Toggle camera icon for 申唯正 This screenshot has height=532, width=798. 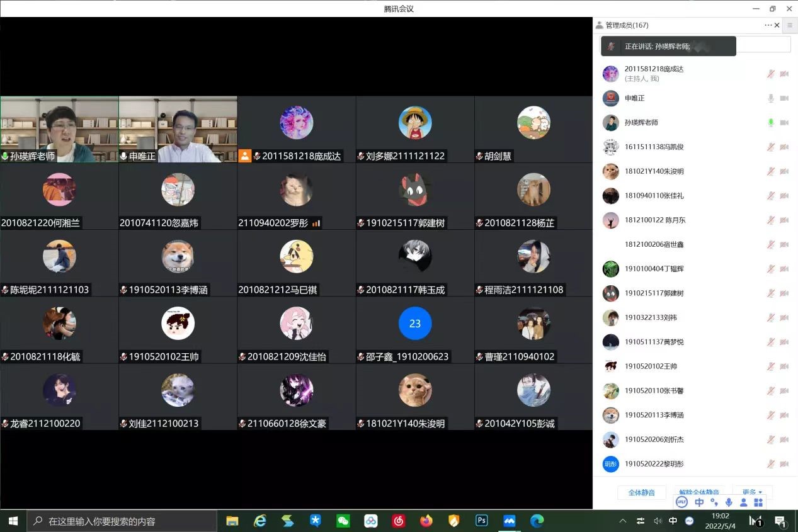click(784, 98)
